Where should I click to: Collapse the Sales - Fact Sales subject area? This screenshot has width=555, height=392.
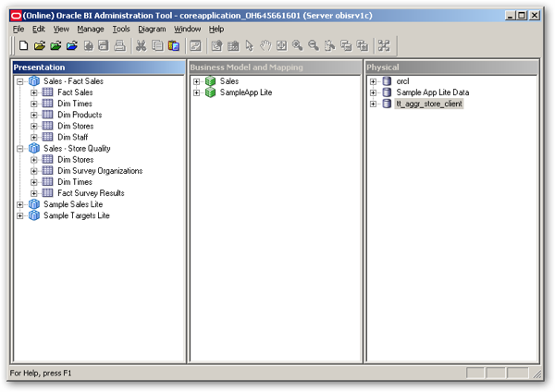point(19,81)
